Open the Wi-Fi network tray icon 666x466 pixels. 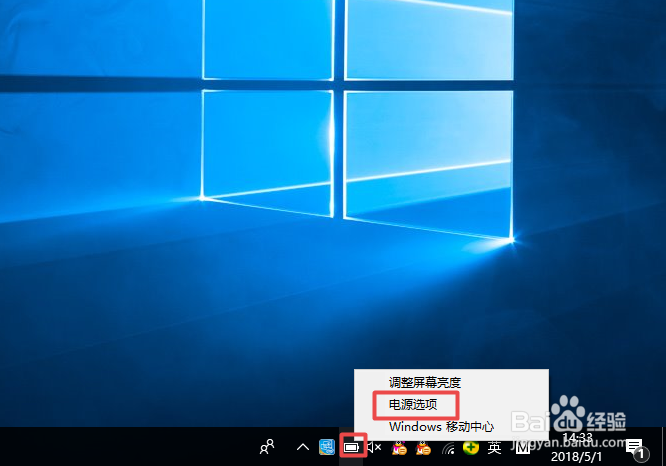click(448, 448)
